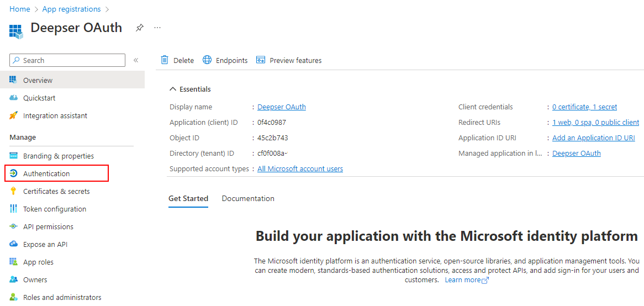Image resolution: width=644 pixels, height=306 pixels.
Task: Go to App registrations breadcrumb
Action: click(71, 9)
